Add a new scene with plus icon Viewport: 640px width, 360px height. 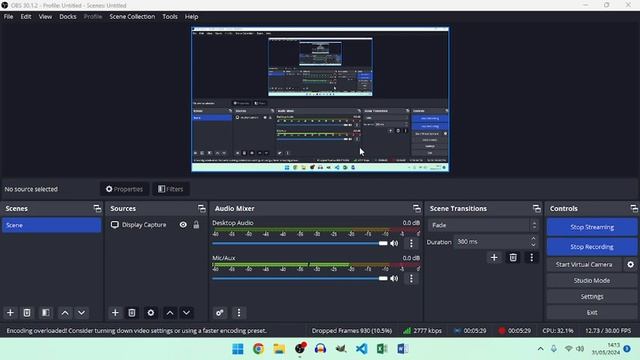point(10,313)
